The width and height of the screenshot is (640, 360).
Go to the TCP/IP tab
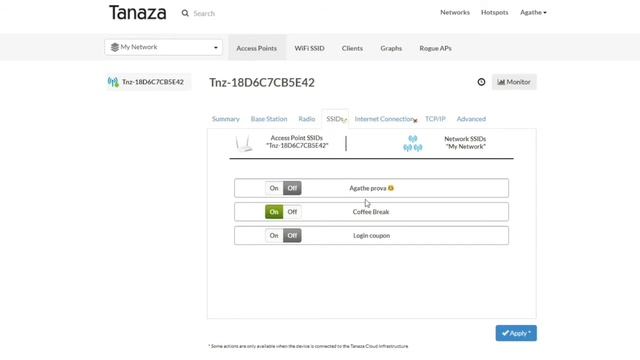(x=435, y=119)
